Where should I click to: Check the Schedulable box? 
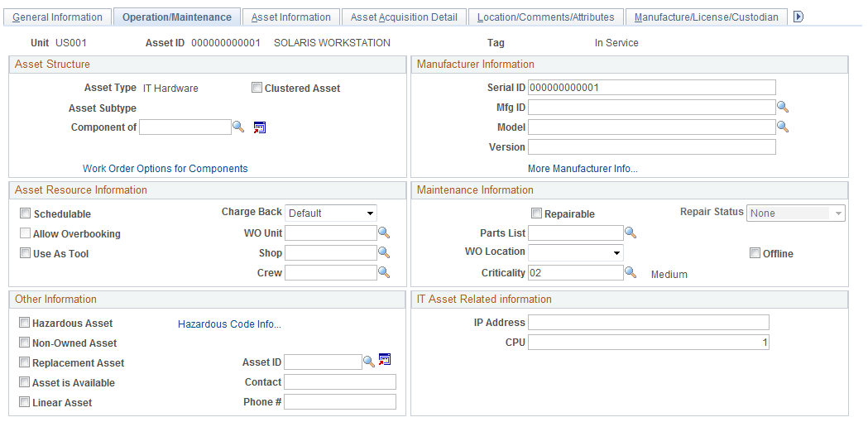[x=25, y=213]
